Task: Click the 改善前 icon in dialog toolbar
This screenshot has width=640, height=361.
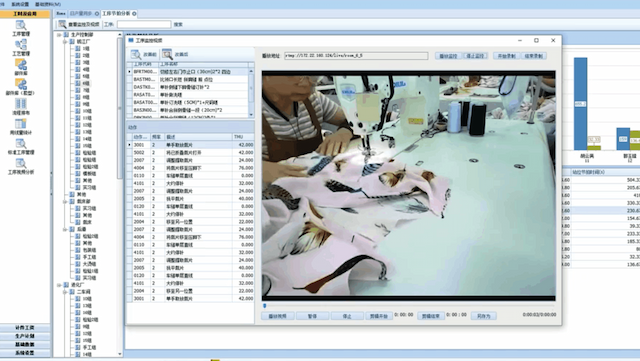Action: pyautogui.click(x=136, y=54)
